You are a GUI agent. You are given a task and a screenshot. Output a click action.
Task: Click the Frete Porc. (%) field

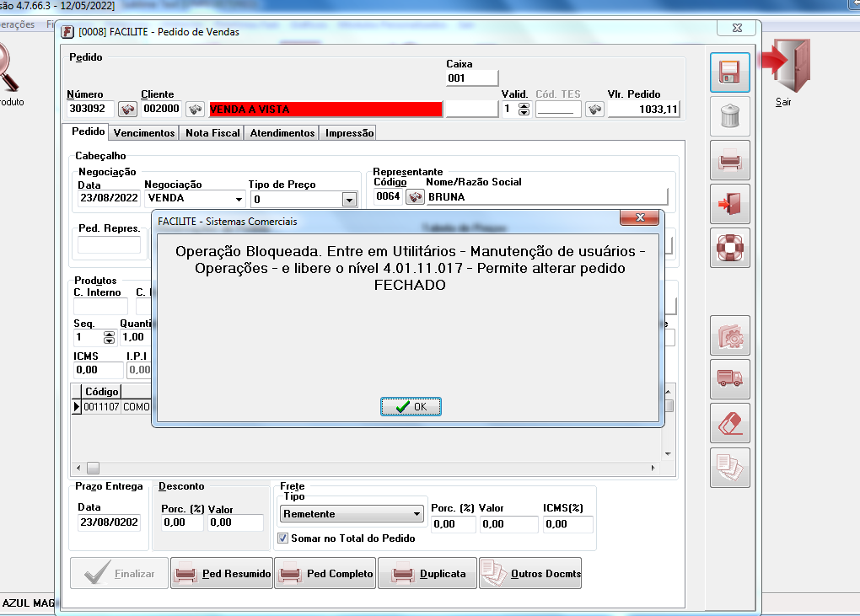coord(453,524)
